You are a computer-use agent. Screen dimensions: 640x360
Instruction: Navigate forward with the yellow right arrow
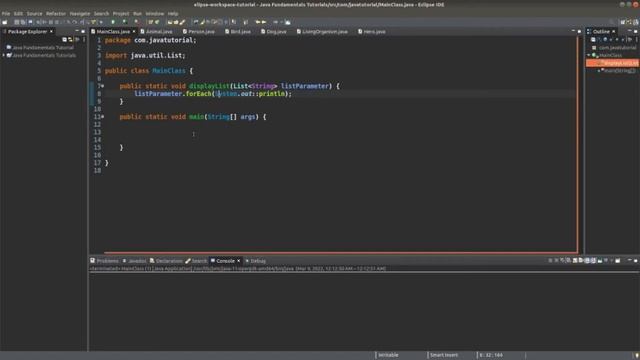tap(264, 22)
